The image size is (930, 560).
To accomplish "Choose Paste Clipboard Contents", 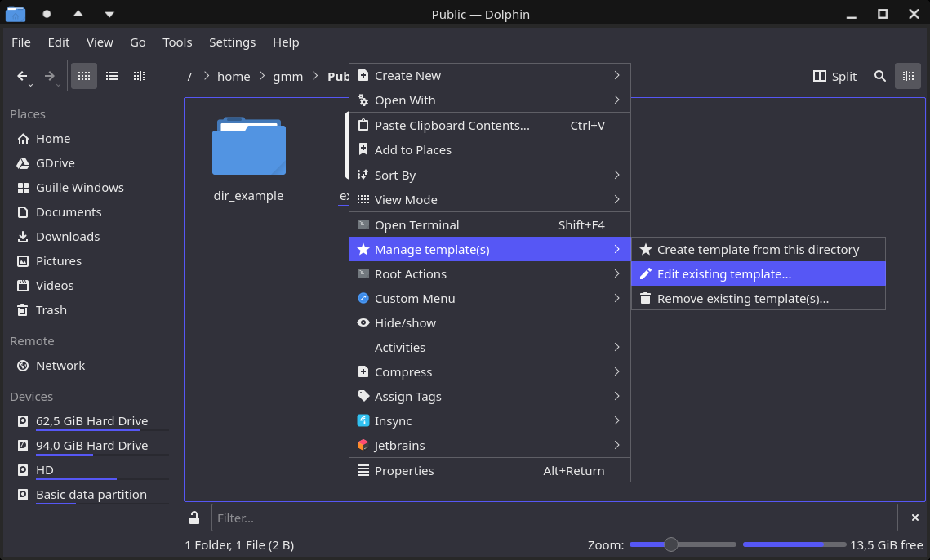I will (489, 125).
